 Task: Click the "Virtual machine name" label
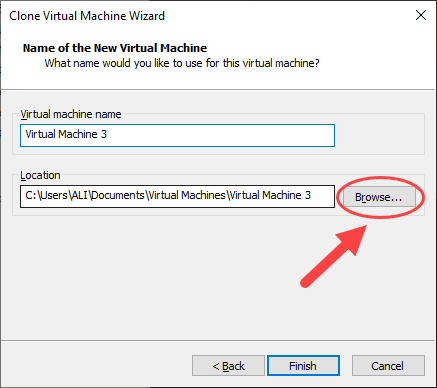[x=71, y=114]
